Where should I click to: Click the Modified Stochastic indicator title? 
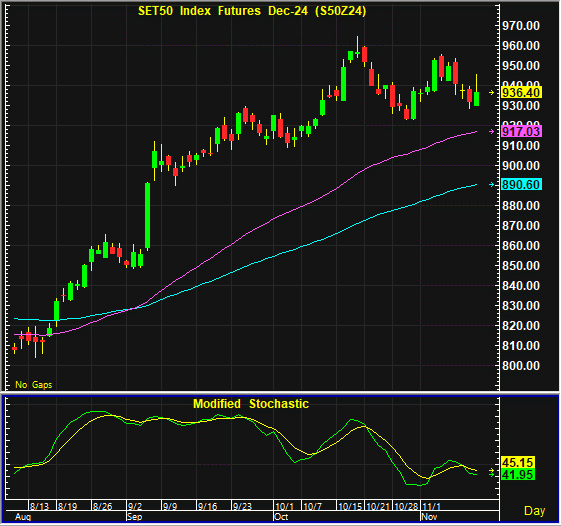click(x=251, y=404)
